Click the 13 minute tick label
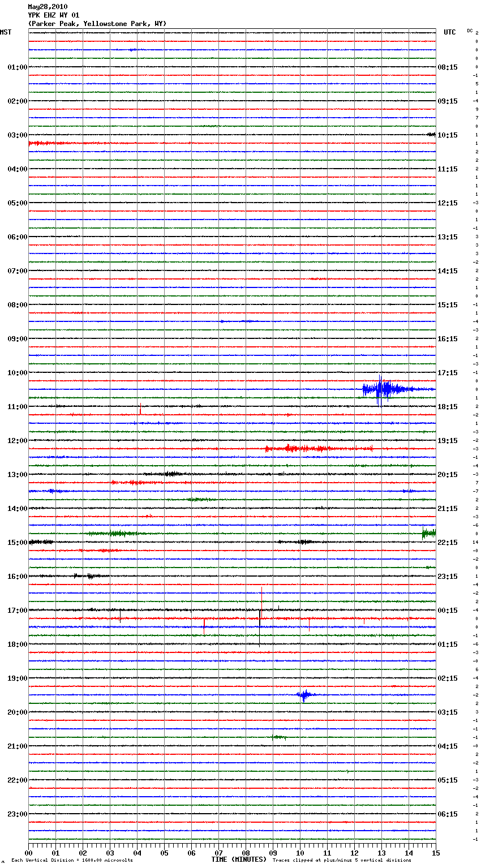The width and height of the screenshot is (481, 868). point(381,853)
